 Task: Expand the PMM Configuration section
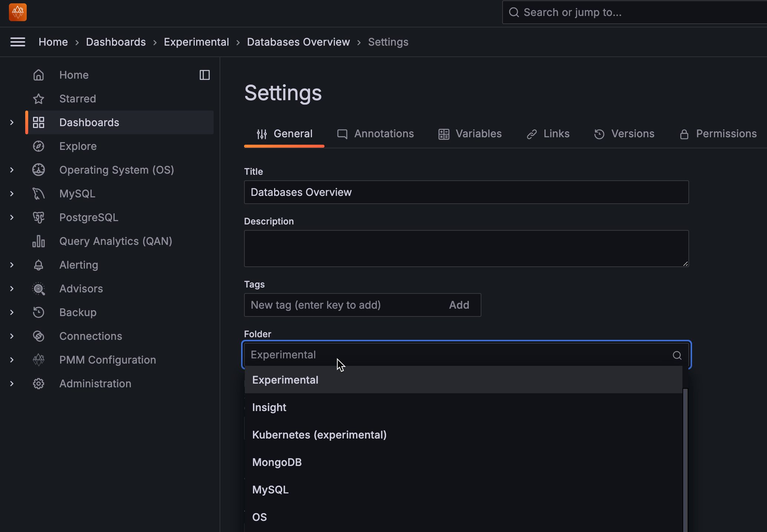[12, 360]
